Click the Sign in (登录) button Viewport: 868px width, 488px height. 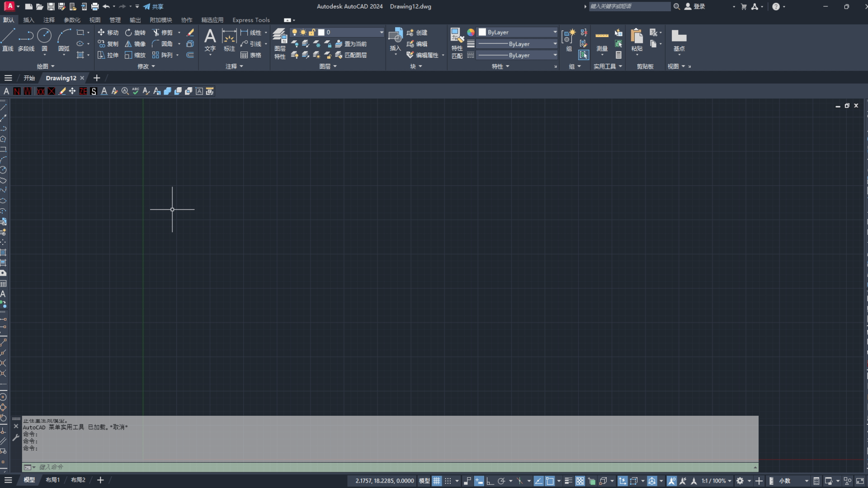coord(695,6)
